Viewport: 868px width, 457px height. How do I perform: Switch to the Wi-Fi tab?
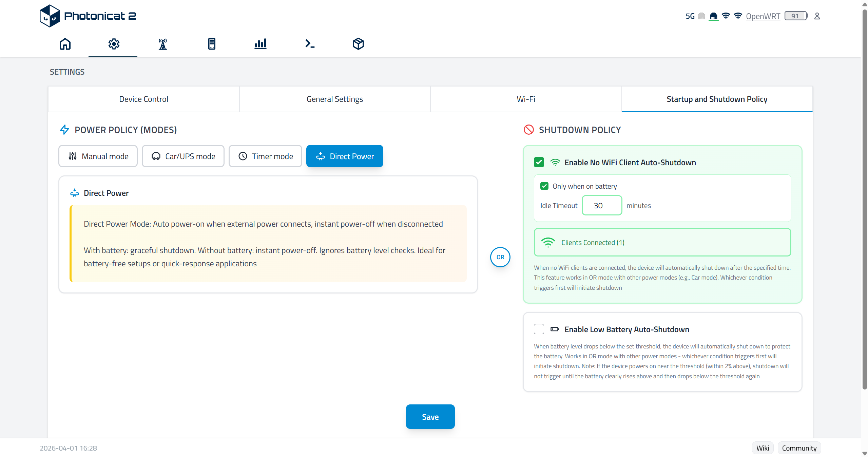(x=525, y=99)
